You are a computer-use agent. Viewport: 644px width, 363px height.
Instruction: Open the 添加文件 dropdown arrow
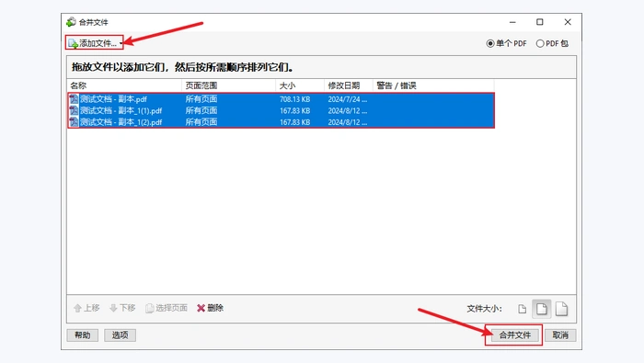point(121,43)
